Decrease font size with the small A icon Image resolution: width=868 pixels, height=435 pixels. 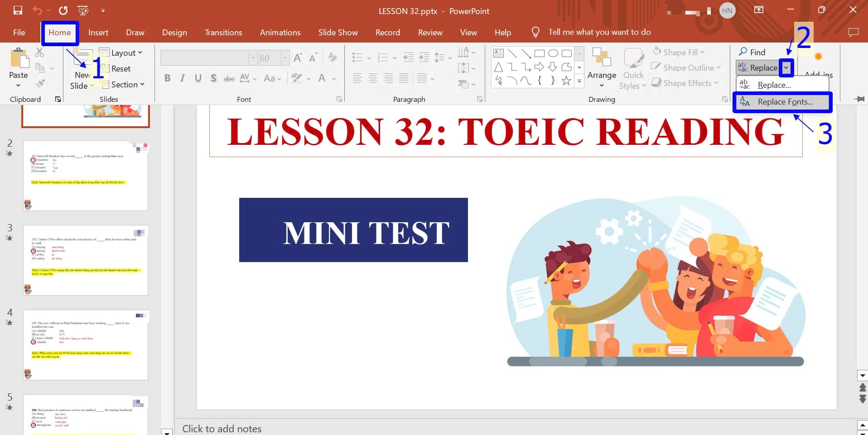click(313, 57)
